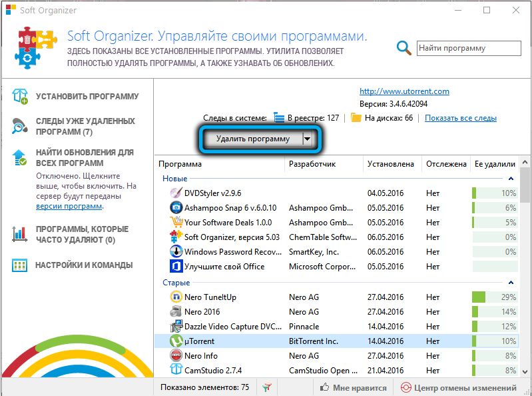
Task: Click the µTorrent program icon
Action: 176,341
